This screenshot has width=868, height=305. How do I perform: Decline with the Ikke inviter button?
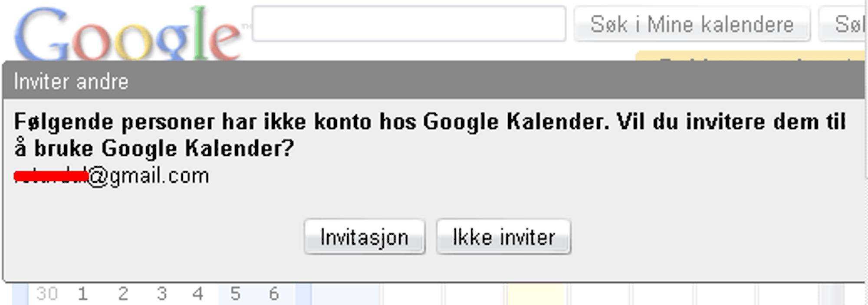point(503,237)
